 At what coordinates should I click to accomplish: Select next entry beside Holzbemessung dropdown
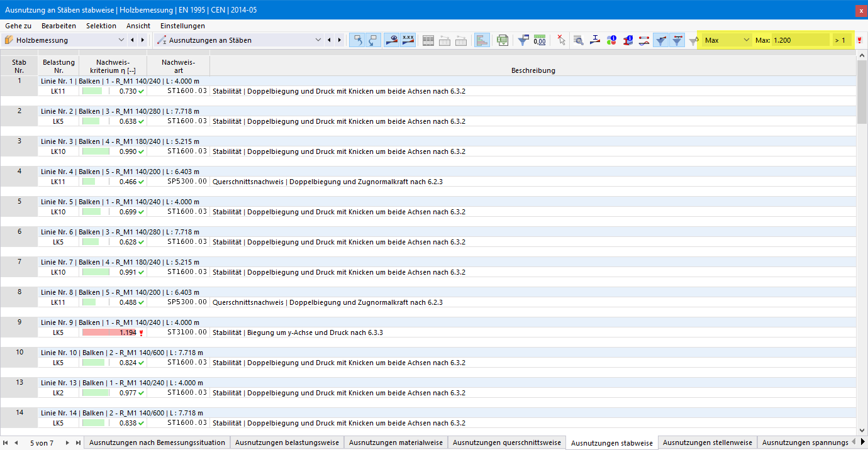click(x=143, y=40)
